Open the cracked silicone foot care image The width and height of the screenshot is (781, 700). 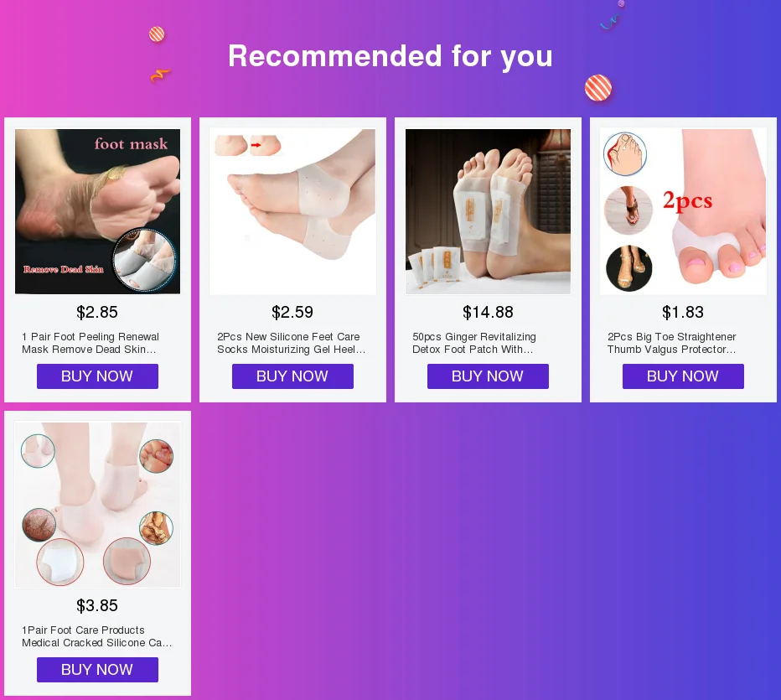[x=97, y=505]
